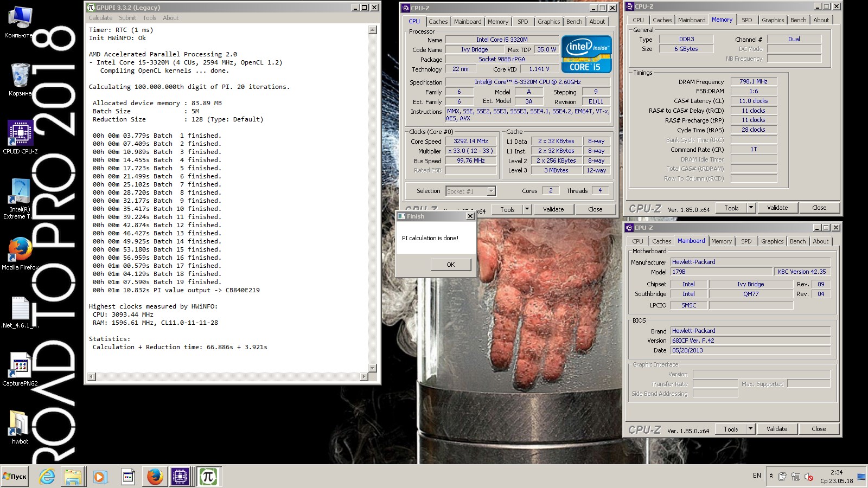Click the power tray icon
This screenshot has width=868, height=488.
coord(782,477)
